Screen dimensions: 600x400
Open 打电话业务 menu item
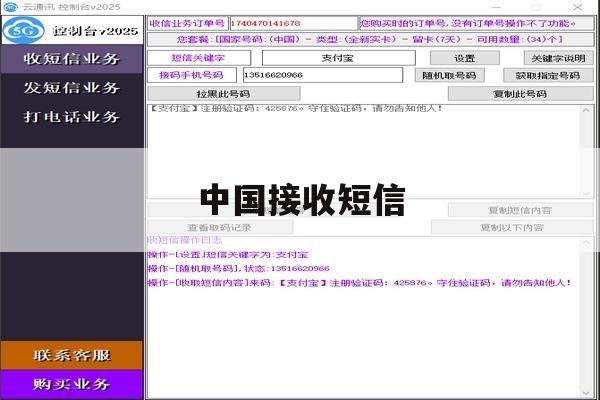(72, 117)
